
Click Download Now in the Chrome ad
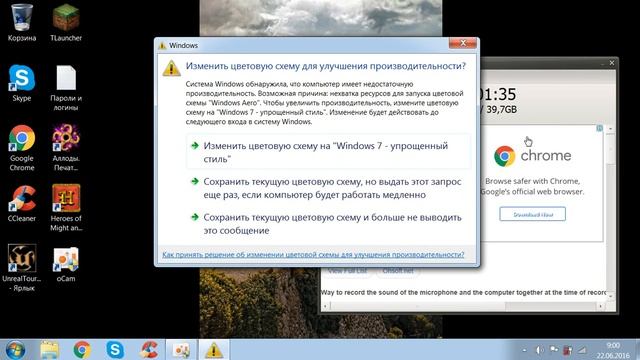click(533, 214)
